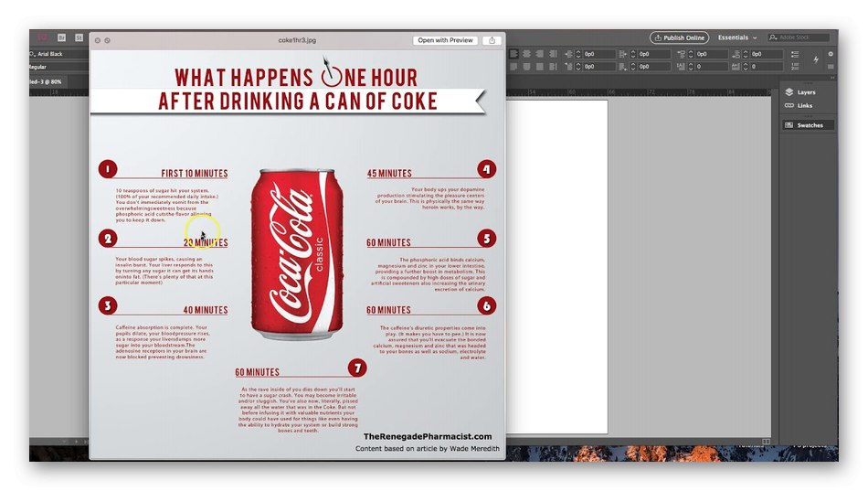This screenshot has width=868, height=491.
Task: Open the Regular font style dropdown
Action: click(58, 67)
